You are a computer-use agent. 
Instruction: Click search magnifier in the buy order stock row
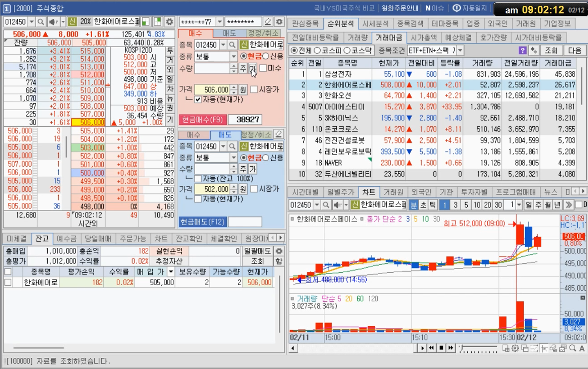[x=232, y=45]
